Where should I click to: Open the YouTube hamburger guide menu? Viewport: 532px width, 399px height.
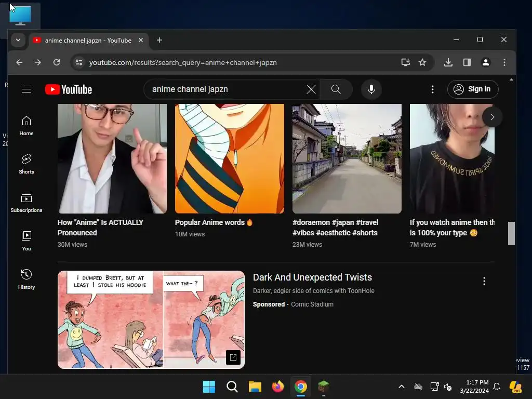coord(26,89)
